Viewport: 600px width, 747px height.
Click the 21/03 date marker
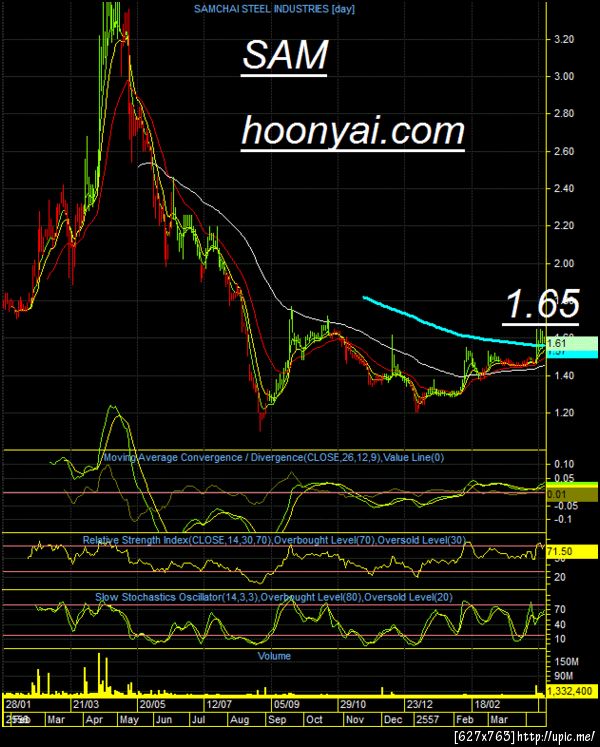point(85,704)
